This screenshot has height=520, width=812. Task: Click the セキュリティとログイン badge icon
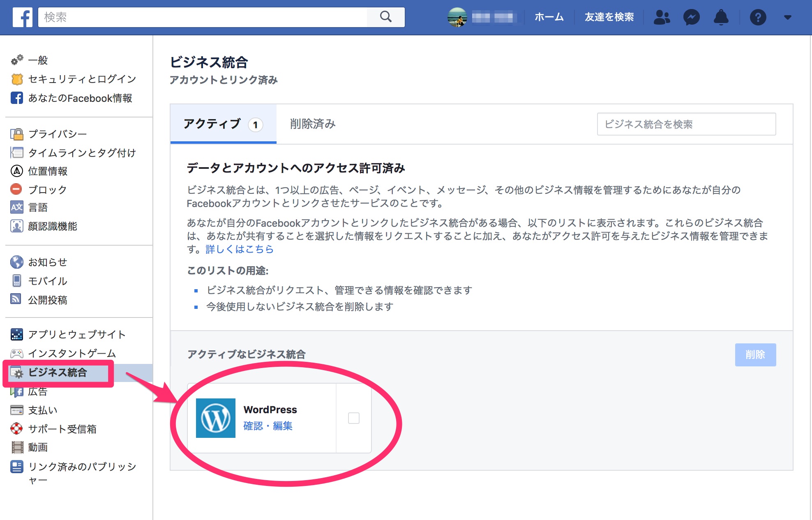(x=17, y=79)
